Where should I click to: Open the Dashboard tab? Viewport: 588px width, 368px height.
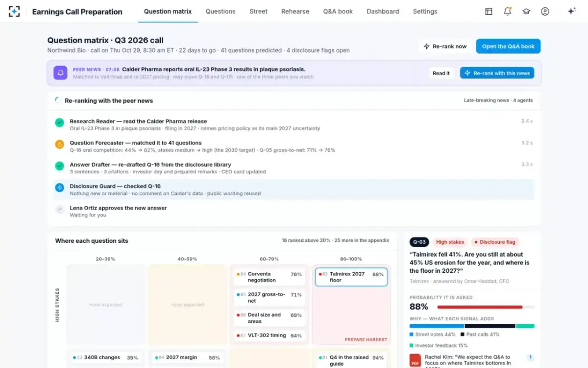coord(383,11)
